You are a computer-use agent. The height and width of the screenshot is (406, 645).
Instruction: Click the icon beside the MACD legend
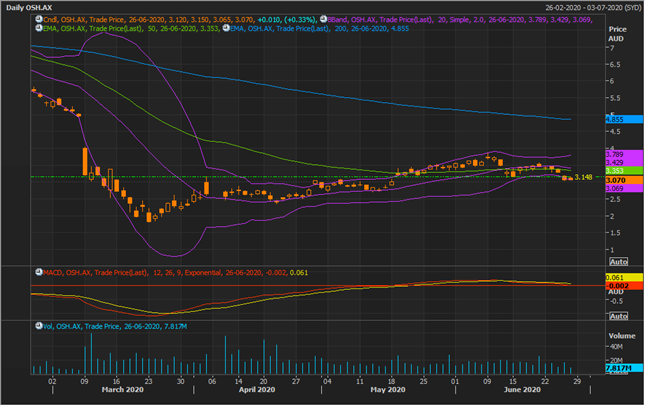[x=39, y=272]
